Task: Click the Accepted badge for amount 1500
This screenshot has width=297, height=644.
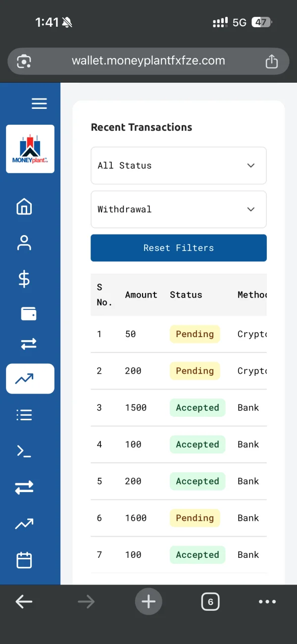Action: point(198,408)
